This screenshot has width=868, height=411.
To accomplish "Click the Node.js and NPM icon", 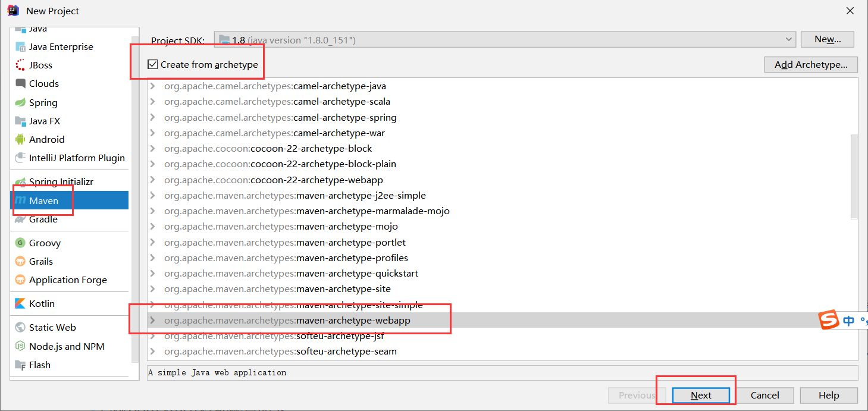I will point(21,347).
